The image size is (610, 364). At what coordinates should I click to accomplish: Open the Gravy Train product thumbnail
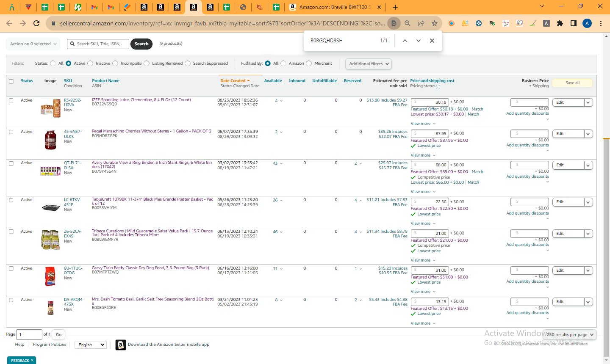click(x=50, y=277)
